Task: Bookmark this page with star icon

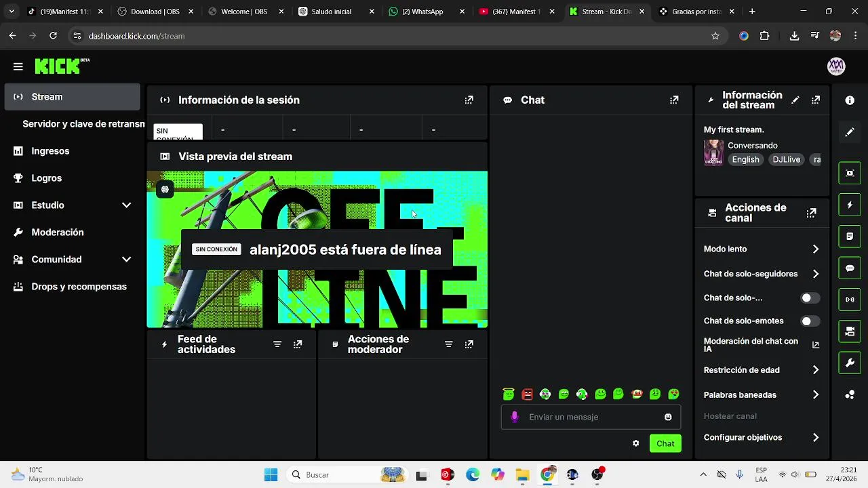Action: (x=715, y=36)
